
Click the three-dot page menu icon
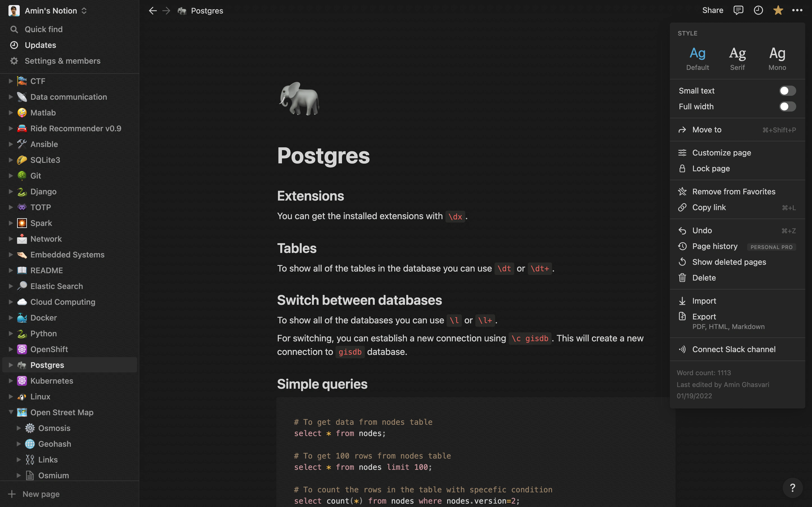(797, 10)
